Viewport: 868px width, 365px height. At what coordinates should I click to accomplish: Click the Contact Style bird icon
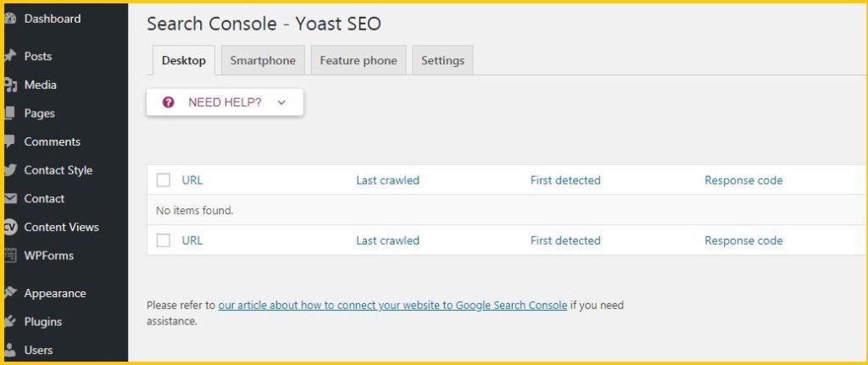pos(10,170)
